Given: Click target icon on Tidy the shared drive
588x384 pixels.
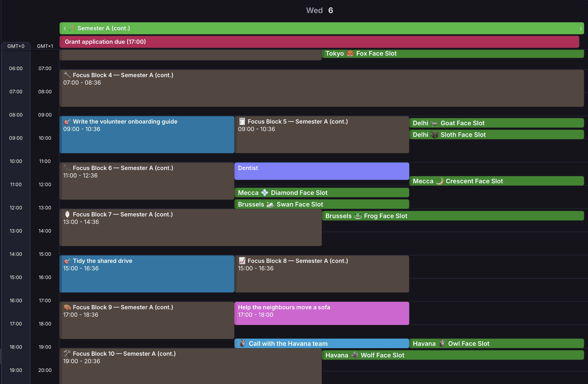Looking at the screenshot, I should click(67, 261).
